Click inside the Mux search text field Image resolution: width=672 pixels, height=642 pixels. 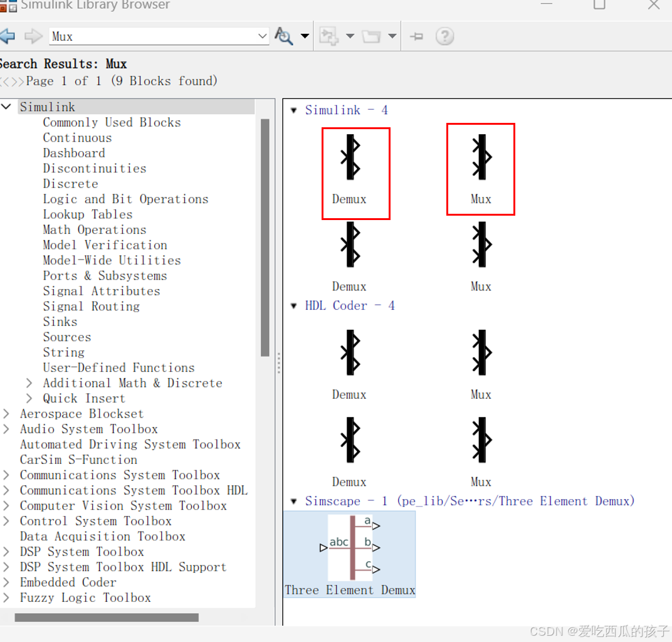[153, 36]
